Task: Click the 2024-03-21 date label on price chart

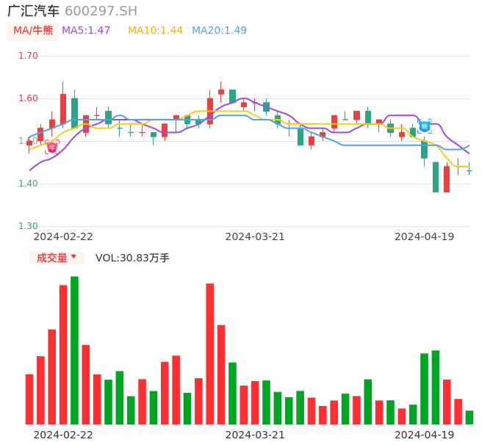Action: (x=255, y=236)
